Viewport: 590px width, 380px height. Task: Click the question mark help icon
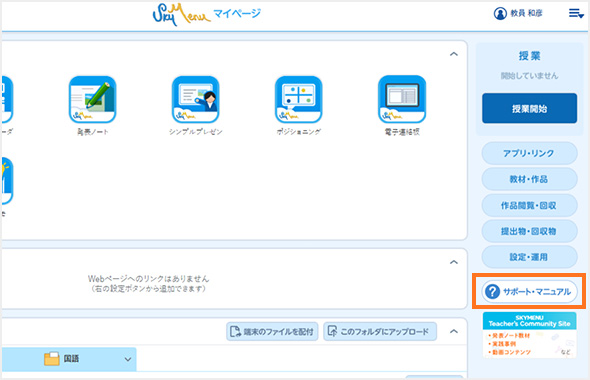[x=492, y=291]
